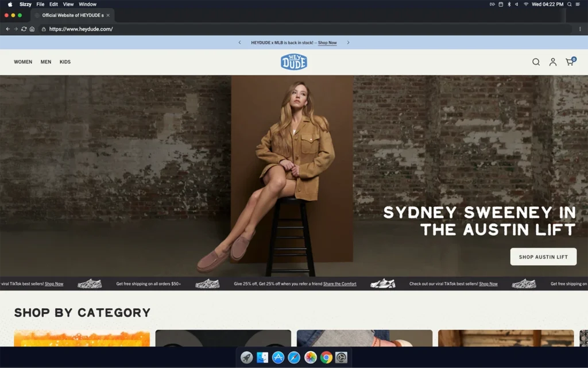The width and height of the screenshot is (588, 368).
Task: Show previous announcement with left chevron
Action: pos(240,43)
